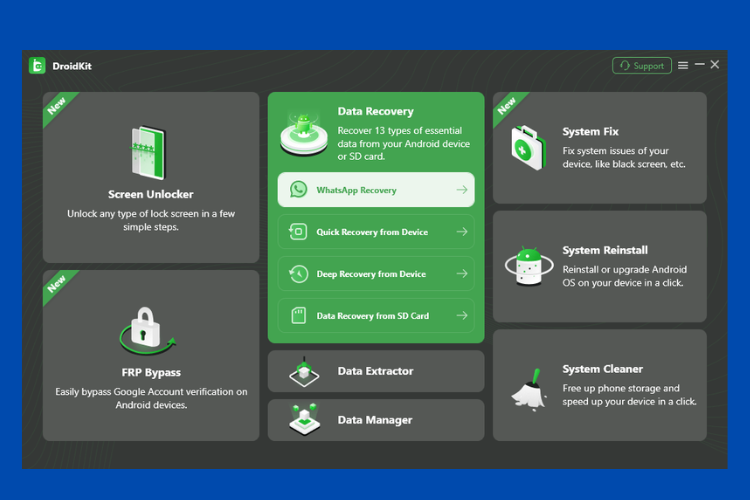
Task: Click the arrow beside Quick Recovery from Device
Action: coord(462,232)
